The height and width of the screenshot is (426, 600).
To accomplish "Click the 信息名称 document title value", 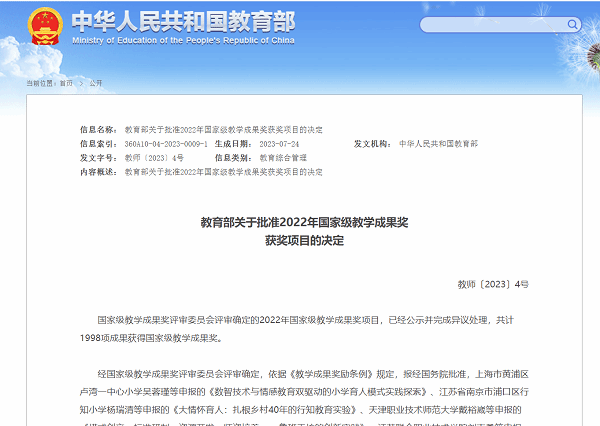I will pos(223,130).
